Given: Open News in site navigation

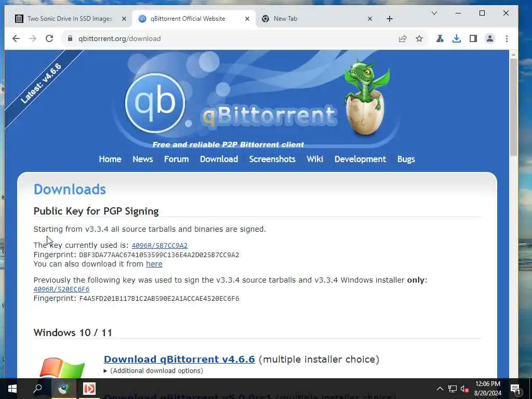Looking at the screenshot, I should tap(142, 159).
